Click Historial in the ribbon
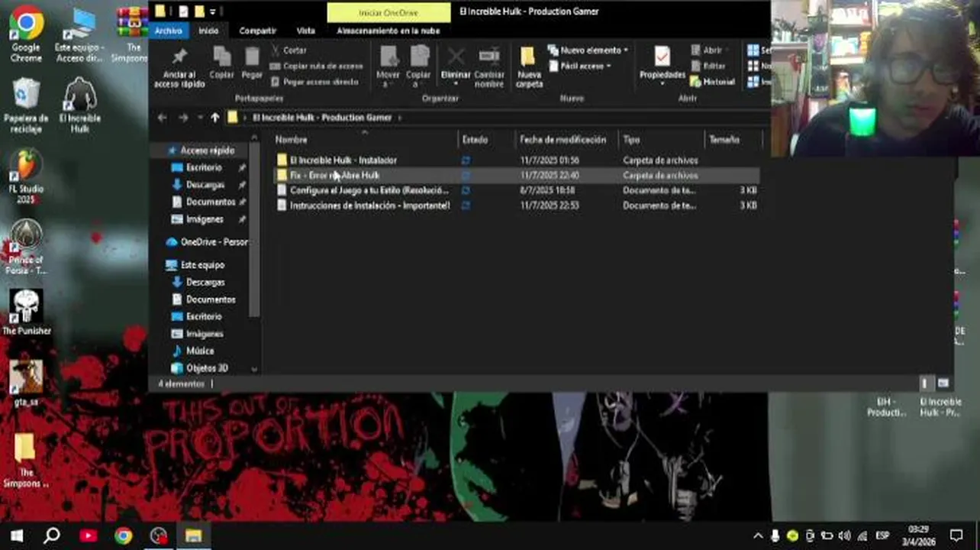 [x=713, y=82]
